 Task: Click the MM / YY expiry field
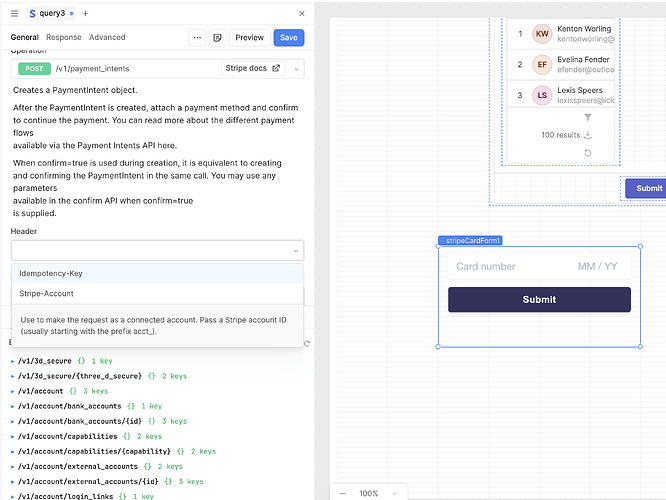point(597,266)
